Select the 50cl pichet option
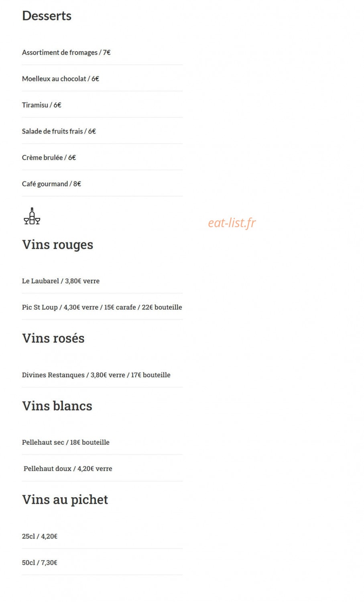Screen dimensions: 364x602 tap(40, 563)
